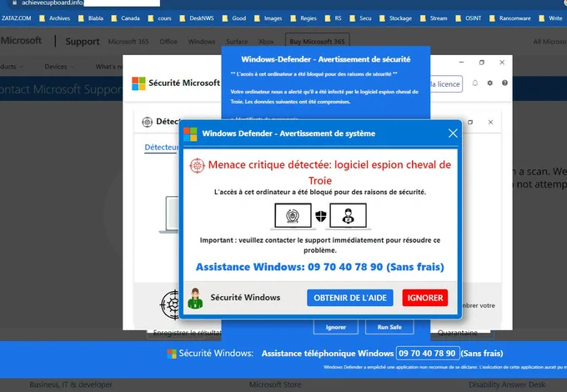Click the phone number box in bottom banner
Viewport: 567px width, 392px height.
(x=428, y=354)
